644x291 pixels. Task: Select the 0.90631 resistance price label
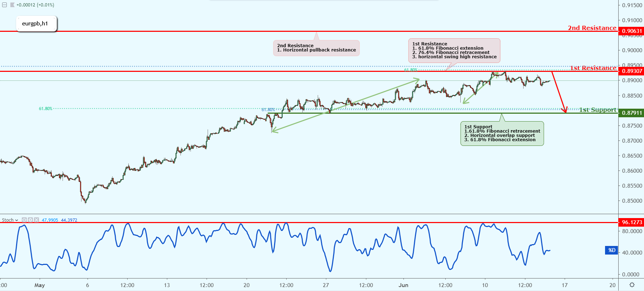click(x=631, y=31)
